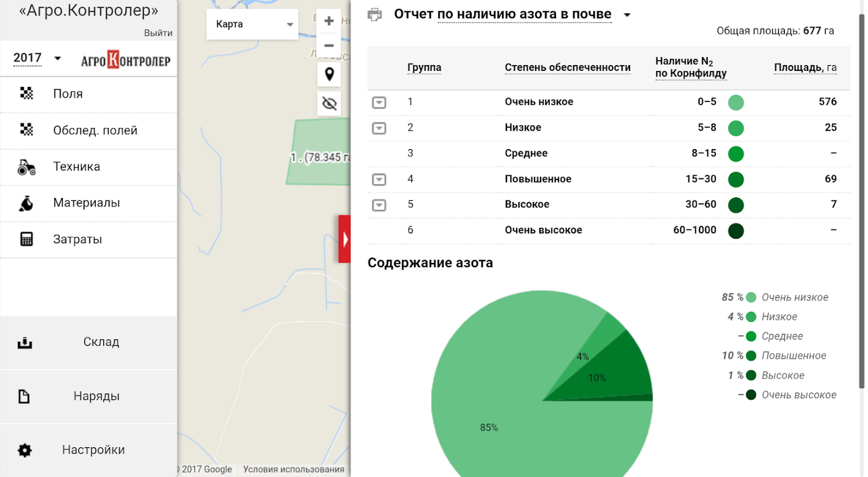The height and width of the screenshot is (477, 868).
Task: Click the Обслед. полей checkered icon
Action: [x=27, y=130]
